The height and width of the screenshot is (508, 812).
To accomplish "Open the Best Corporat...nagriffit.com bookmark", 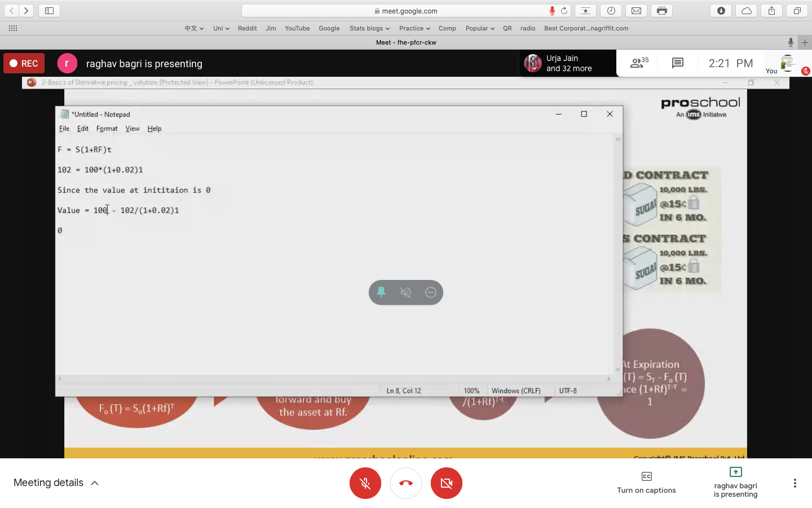I will pyautogui.click(x=586, y=28).
